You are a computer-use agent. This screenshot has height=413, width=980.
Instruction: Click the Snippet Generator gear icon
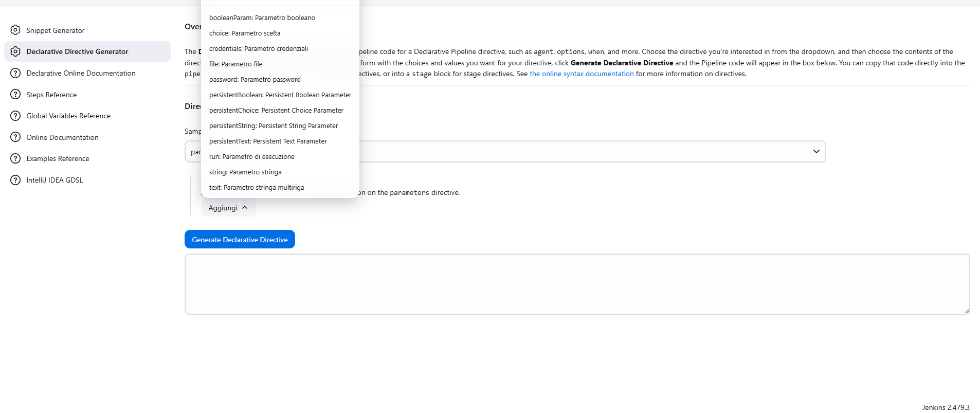pos(15,30)
